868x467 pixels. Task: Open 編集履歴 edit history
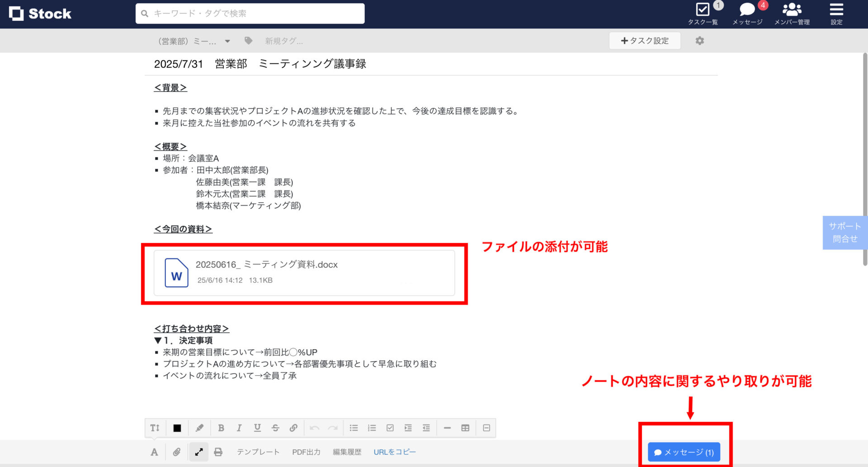tap(347, 451)
